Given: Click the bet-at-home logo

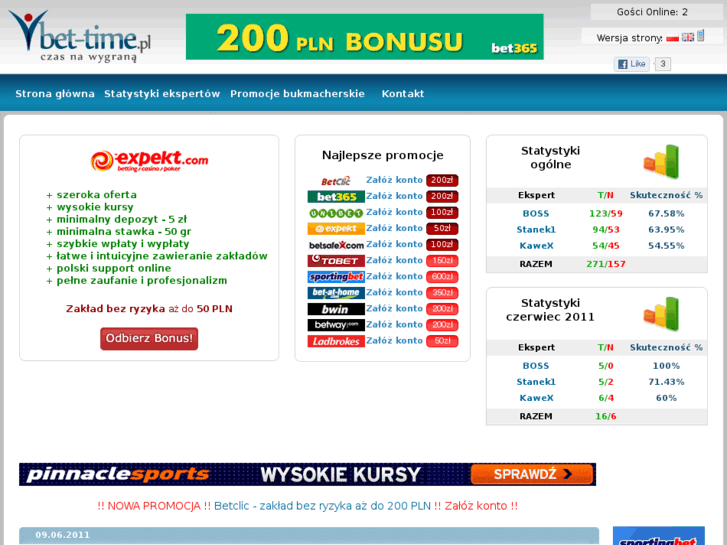Looking at the screenshot, I should pos(336,293).
